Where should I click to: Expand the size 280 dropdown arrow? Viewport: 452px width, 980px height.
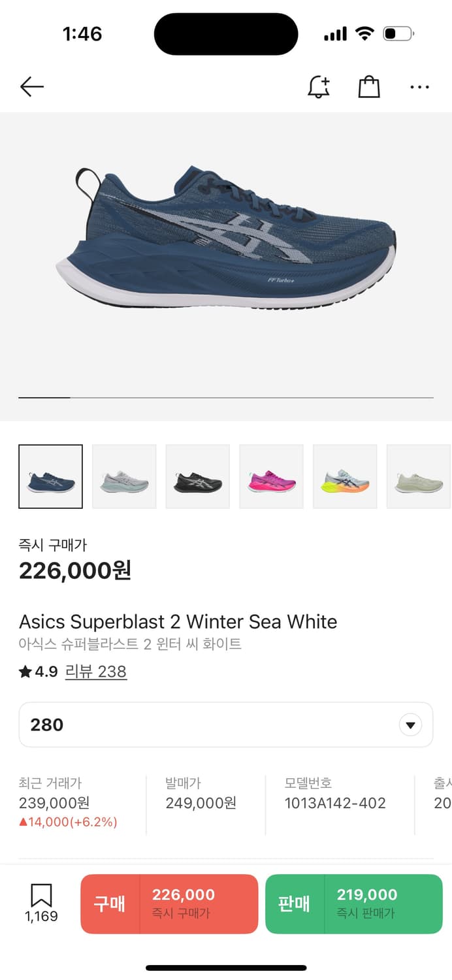pyautogui.click(x=410, y=725)
